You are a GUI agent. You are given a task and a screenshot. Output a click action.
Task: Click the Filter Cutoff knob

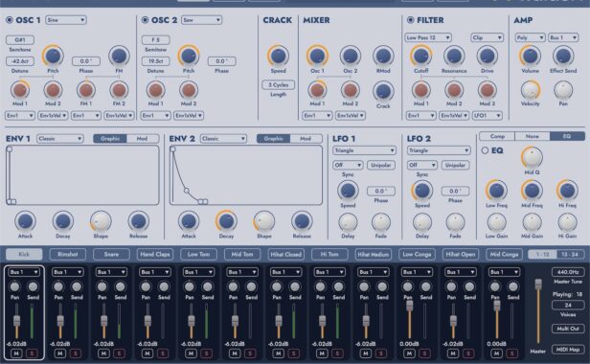tap(421, 56)
